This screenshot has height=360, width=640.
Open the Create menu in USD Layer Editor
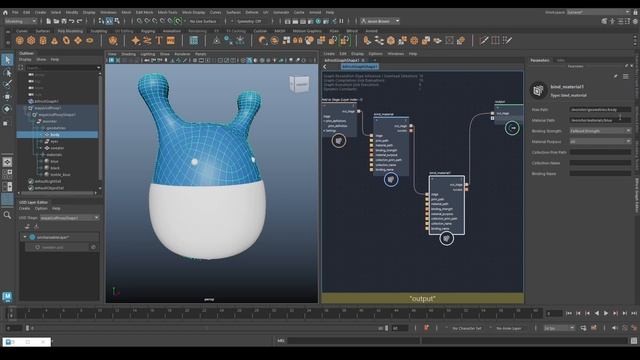pyautogui.click(x=24, y=208)
